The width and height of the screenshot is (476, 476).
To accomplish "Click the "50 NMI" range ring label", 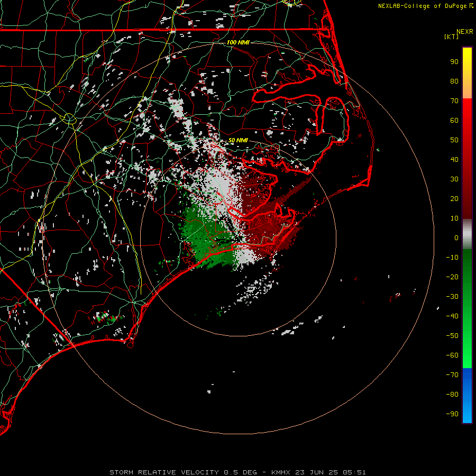I will tap(238, 140).
